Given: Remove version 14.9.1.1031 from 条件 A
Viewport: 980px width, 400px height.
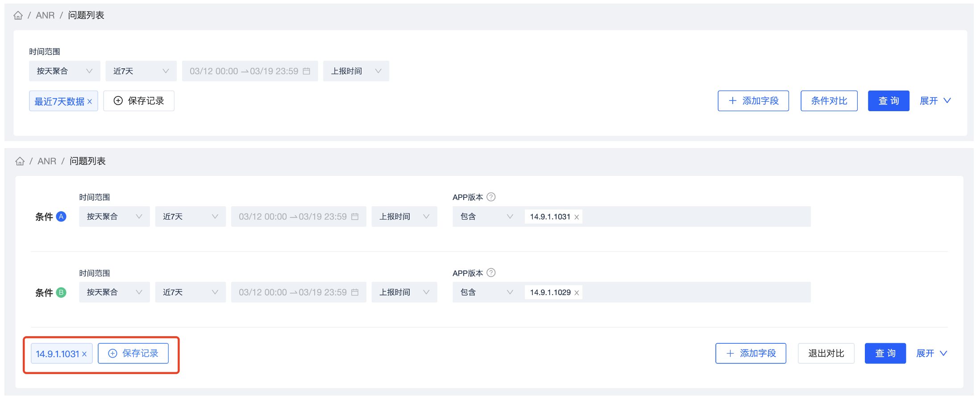Looking at the screenshot, I should 577,217.
